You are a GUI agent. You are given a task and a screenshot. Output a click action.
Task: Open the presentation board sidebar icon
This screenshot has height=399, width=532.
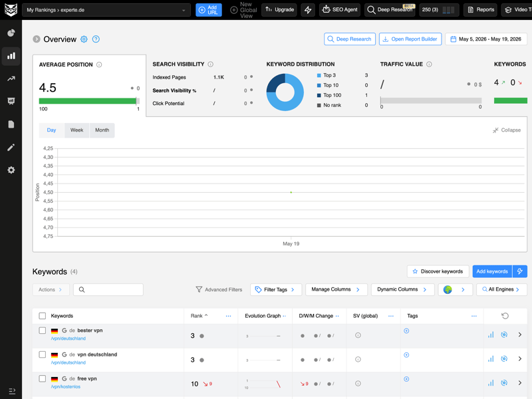(x=11, y=101)
